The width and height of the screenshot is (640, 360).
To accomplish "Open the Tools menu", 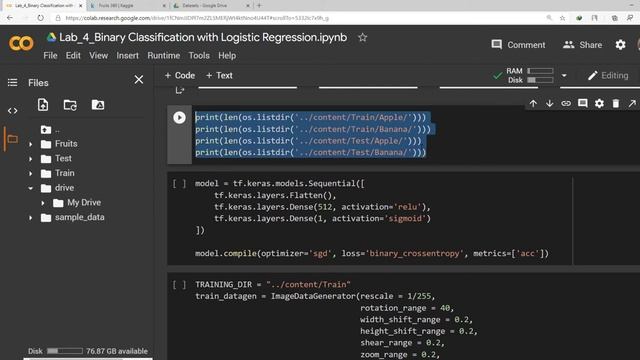I will [199, 56].
